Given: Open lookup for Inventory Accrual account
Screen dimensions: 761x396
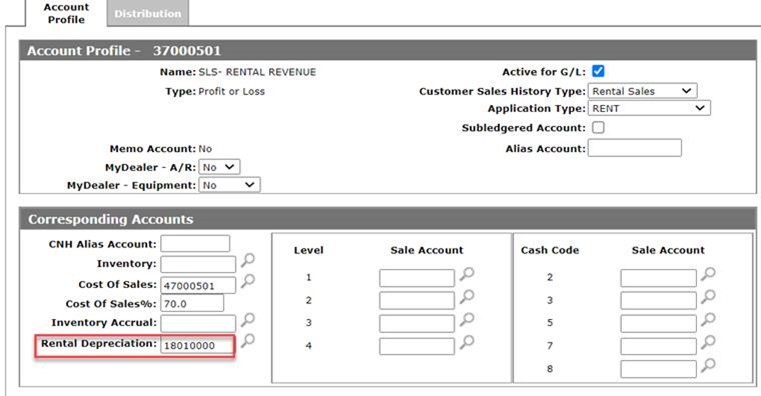Looking at the screenshot, I should [248, 320].
